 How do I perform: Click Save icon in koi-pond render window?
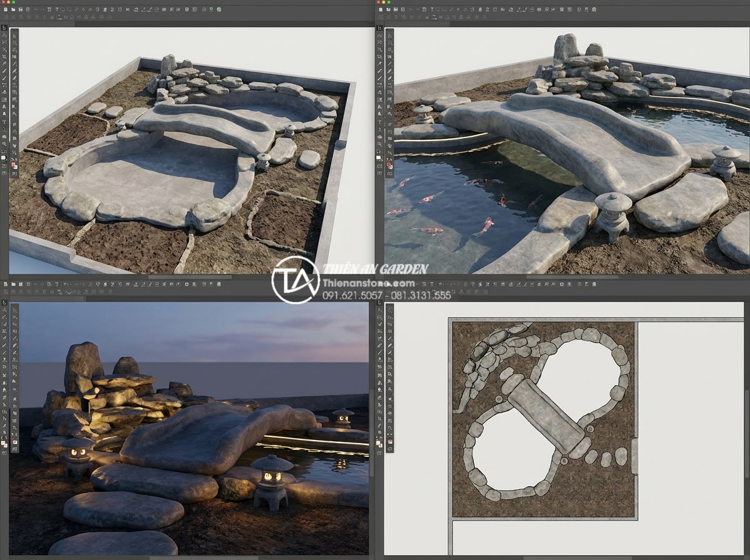pyautogui.click(x=396, y=9)
